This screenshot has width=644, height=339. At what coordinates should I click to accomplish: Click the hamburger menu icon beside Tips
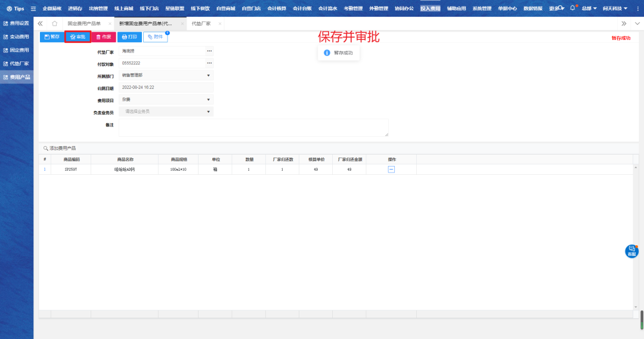click(x=33, y=8)
